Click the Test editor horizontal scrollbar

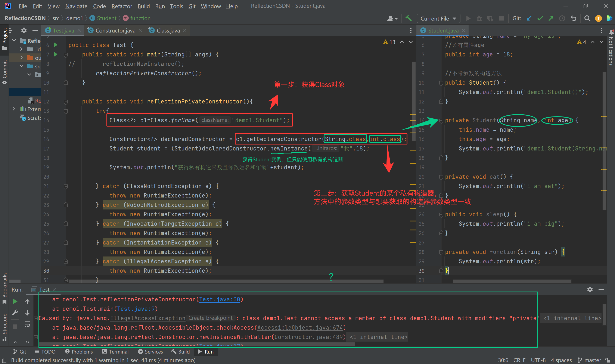(226, 281)
